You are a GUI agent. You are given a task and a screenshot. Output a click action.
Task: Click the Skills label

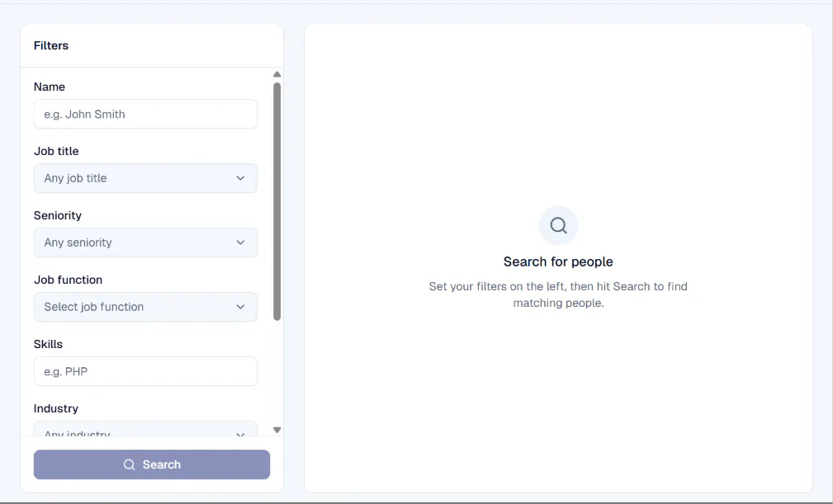click(x=48, y=344)
